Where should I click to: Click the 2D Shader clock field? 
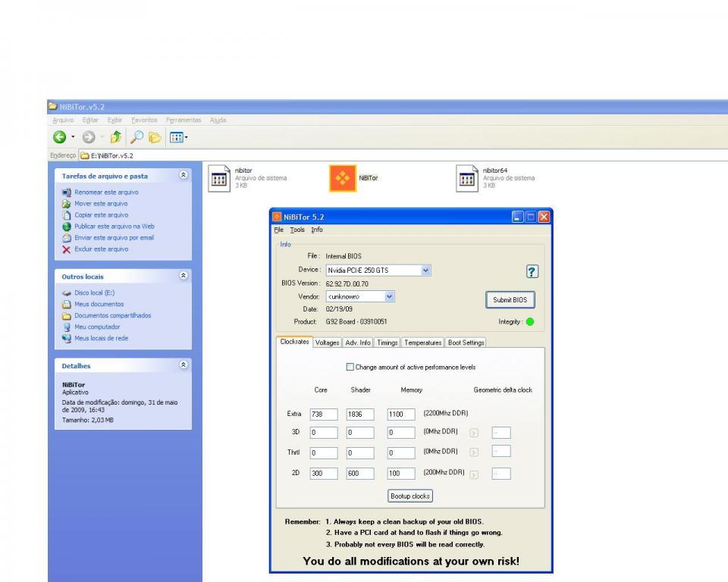(x=360, y=474)
